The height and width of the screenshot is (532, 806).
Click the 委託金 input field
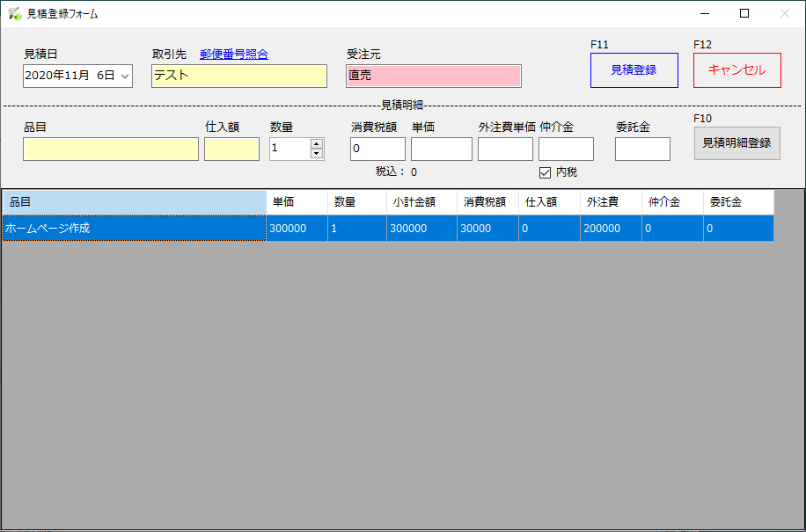[x=641, y=149]
